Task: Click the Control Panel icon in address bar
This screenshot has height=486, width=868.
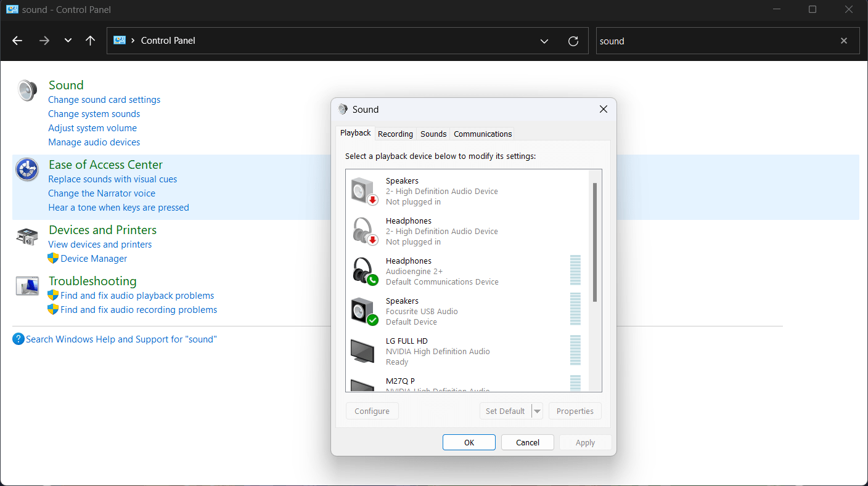Action: click(x=120, y=40)
